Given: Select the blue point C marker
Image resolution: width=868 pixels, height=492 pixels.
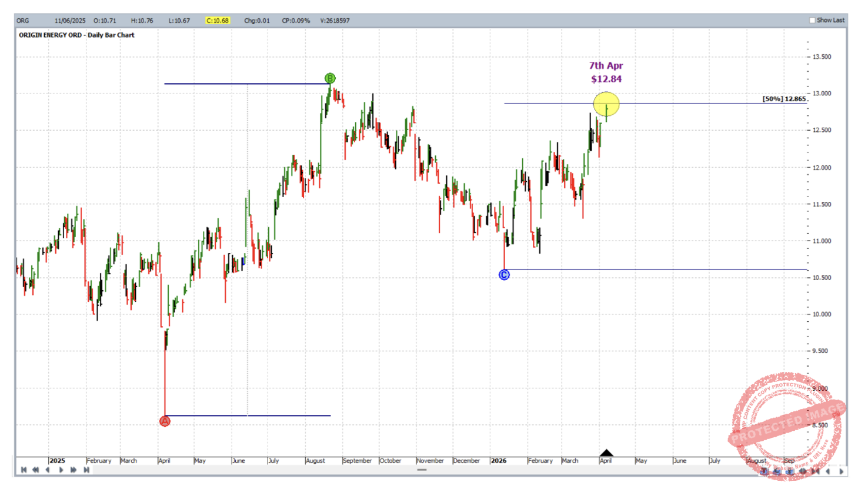Looking at the screenshot, I should (504, 274).
